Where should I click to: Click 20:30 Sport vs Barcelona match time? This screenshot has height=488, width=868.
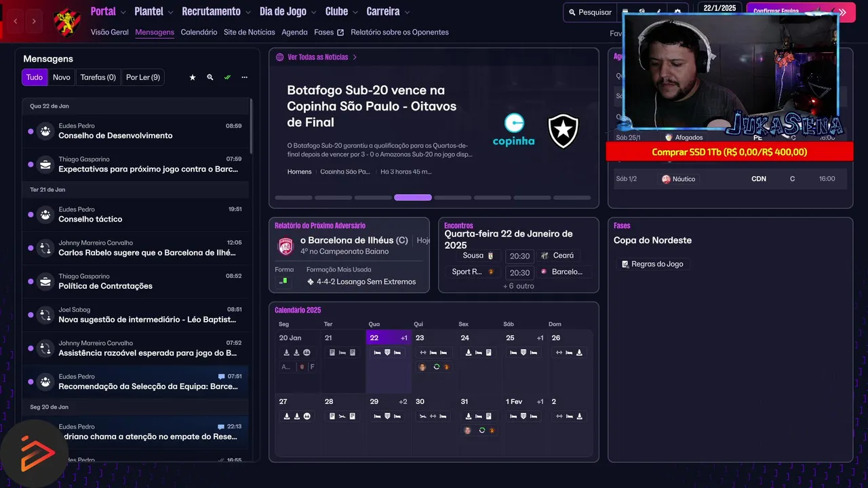pos(519,272)
